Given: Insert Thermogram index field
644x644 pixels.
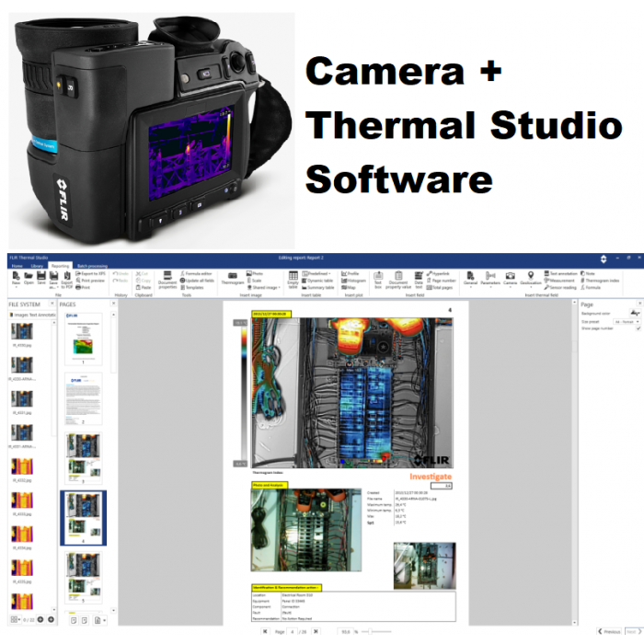Looking at the screenshot, I should [601, 281].
